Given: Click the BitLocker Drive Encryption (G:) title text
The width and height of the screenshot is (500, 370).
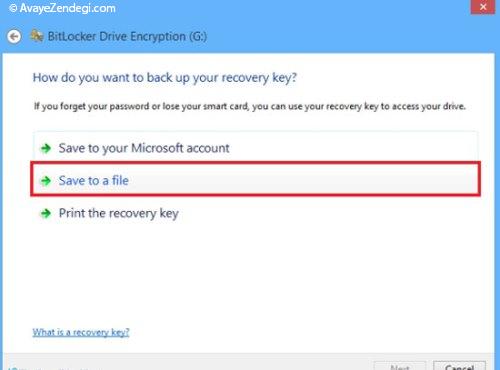Looking at the screenshot, I should pyautogui.click(x=127, y=36).
